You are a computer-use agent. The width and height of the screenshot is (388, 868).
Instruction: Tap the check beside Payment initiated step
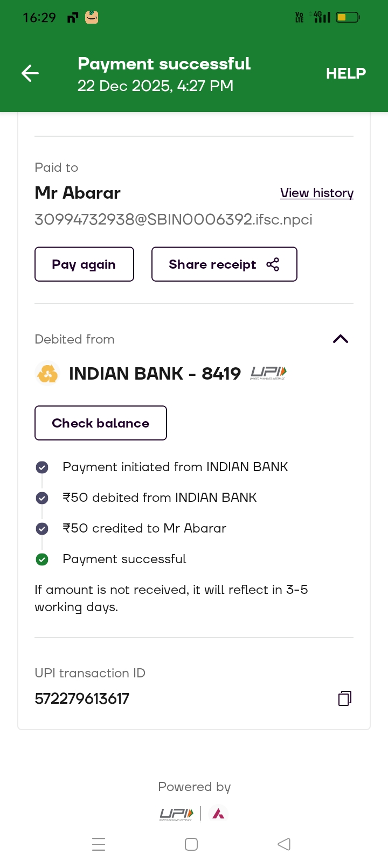(42, 467)
